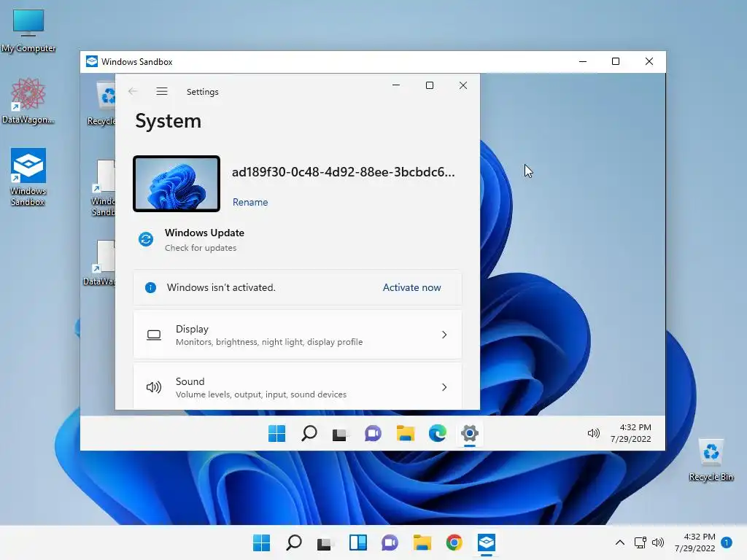
Task: Open host taskbar Chat icon
Action: pyautogui.click(x=390, y=542)
